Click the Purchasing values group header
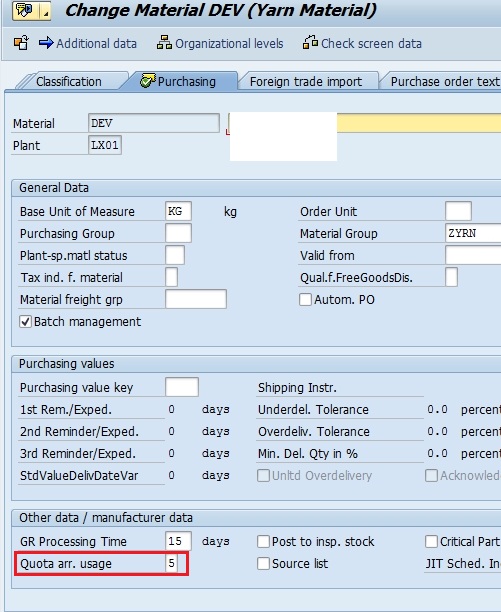 coord(66,364)
